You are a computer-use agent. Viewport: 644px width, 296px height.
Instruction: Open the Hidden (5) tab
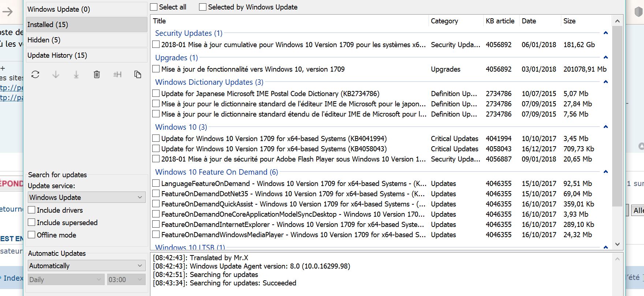[x=87, y=40]
